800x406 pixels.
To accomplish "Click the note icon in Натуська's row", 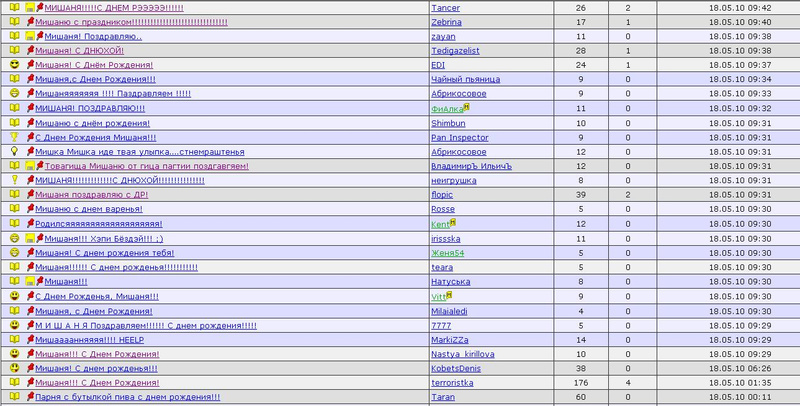I will 30,281.
